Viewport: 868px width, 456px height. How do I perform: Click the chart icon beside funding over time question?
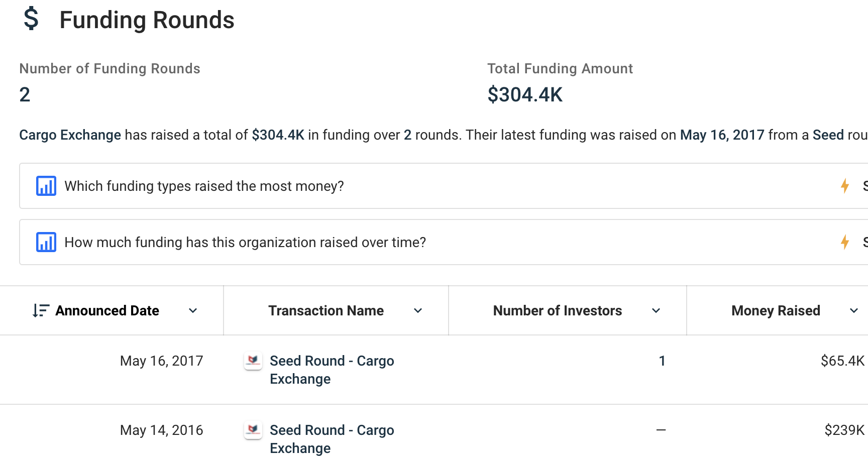point(46,242)
